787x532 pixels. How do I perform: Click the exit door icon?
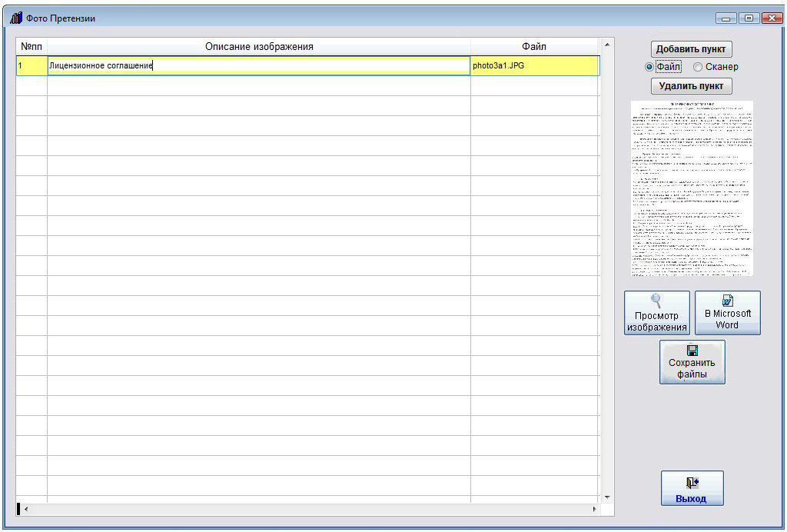coord(692,482)
